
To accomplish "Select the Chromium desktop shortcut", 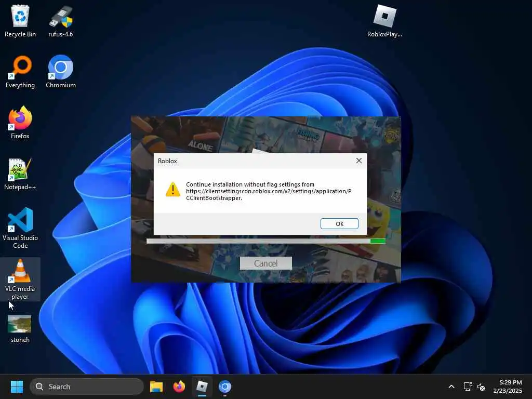I will 60,72.
